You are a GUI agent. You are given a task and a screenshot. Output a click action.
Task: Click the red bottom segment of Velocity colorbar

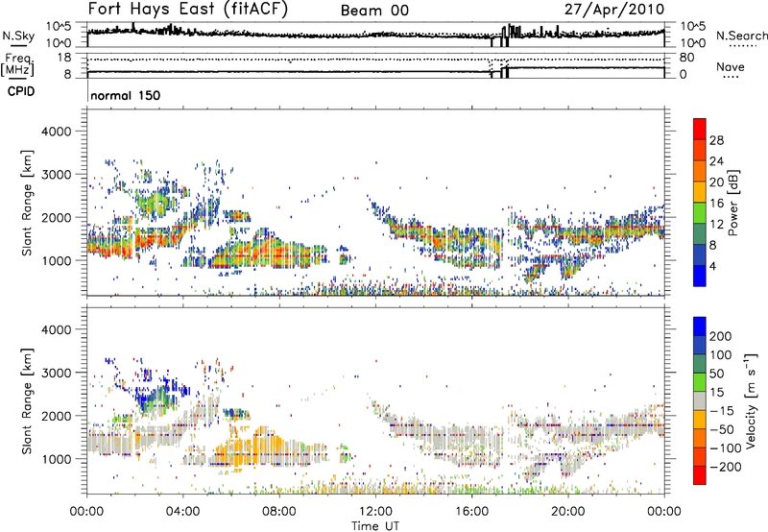700,475
